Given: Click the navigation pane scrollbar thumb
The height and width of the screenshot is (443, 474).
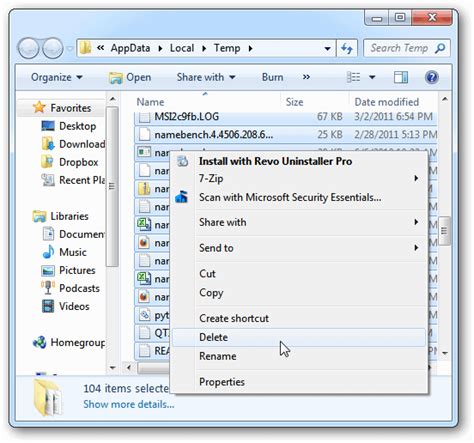Looking at the screenshot, I should point(112,187).
